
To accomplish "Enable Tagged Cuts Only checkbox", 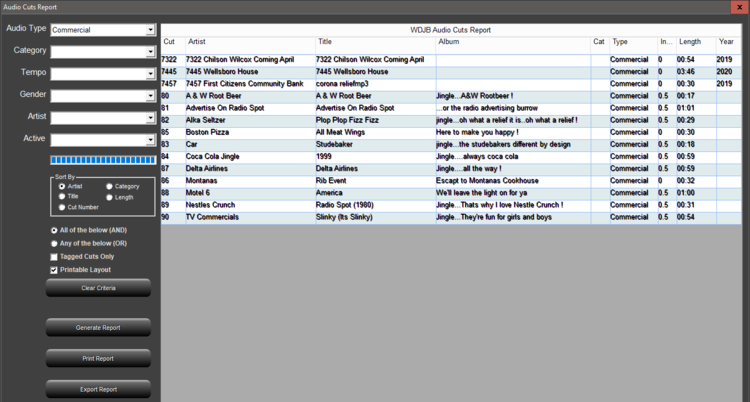I will pyautogui.click(x=54, y=257).
